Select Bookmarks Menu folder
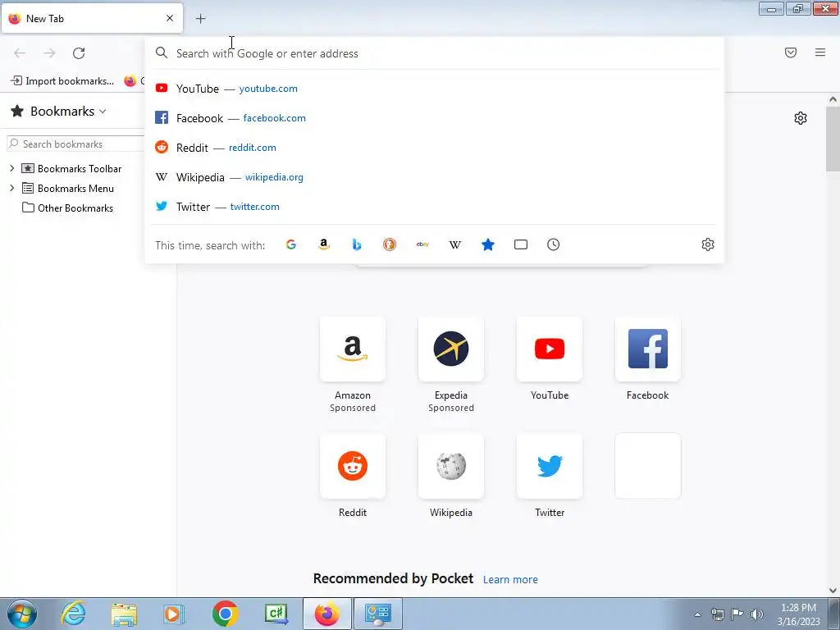 (68, 188)
